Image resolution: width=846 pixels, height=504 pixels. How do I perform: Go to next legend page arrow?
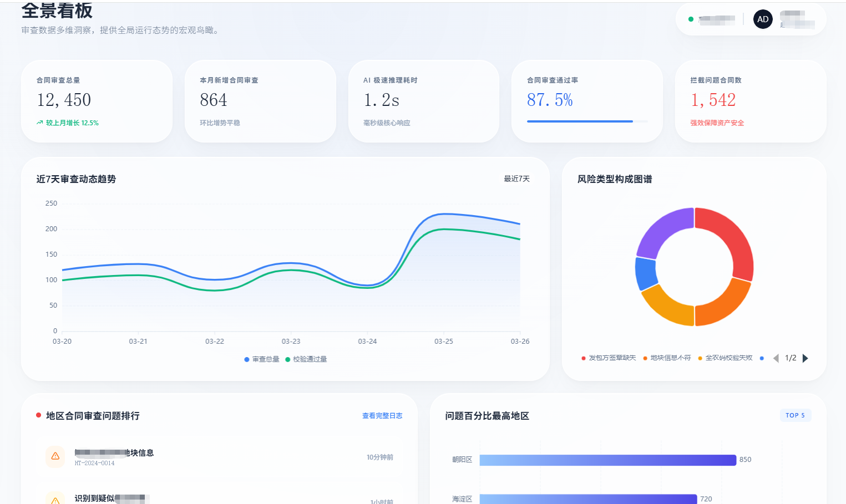[806, 358]
